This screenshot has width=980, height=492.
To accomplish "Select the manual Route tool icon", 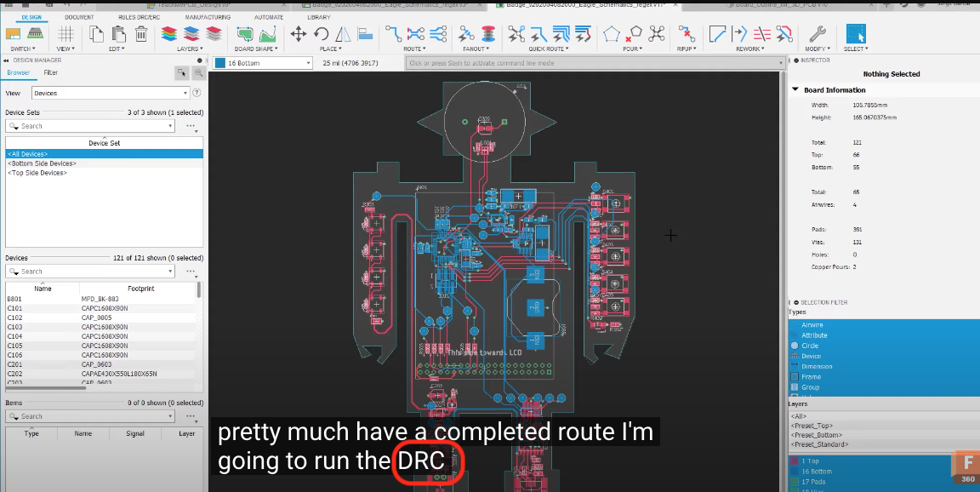I will 393,34.
